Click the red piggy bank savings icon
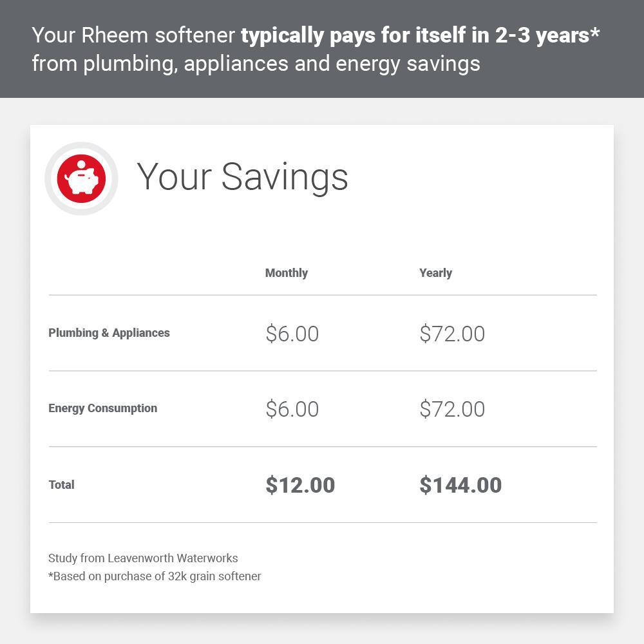 tap(81, 178)
